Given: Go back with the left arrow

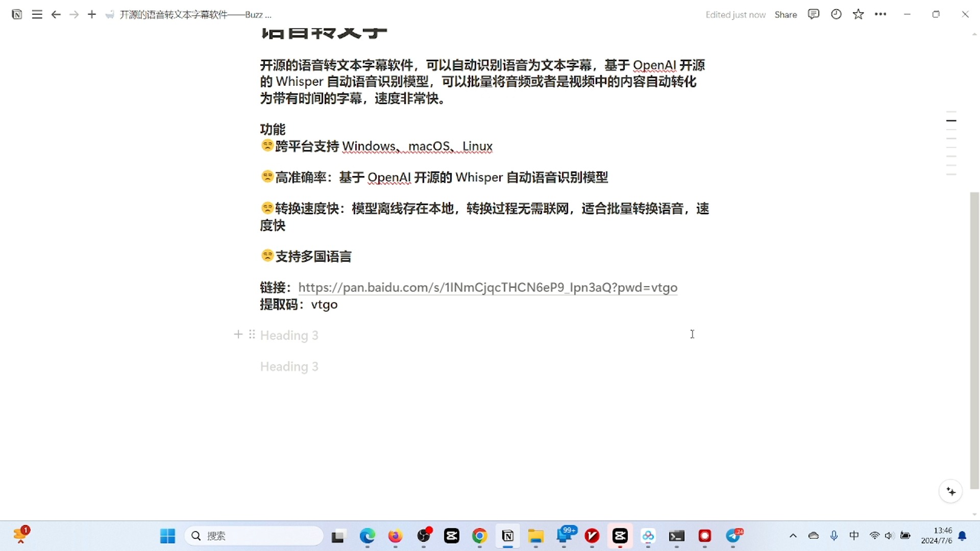Looking at the screenshot, I should pyautogui.click(x=56, y=14).
